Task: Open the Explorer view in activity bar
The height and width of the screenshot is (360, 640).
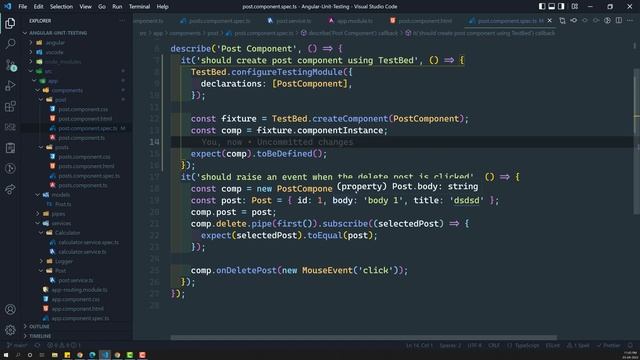Action: (x=10, y=23)
